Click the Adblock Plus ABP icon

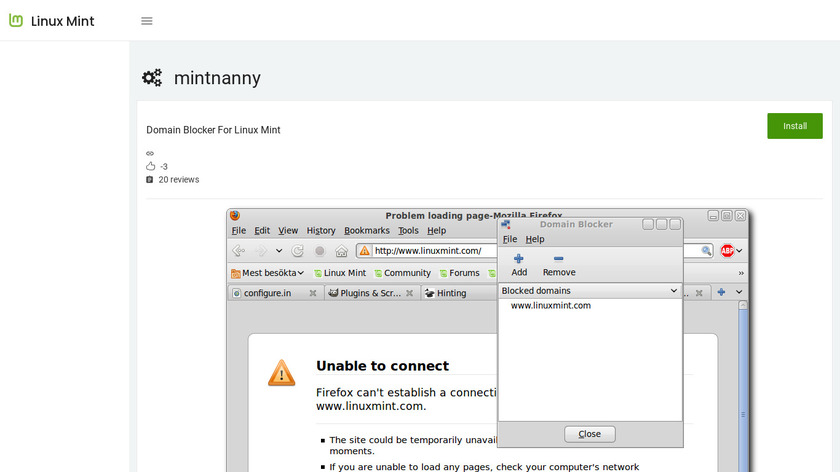(x=727, y=250)
